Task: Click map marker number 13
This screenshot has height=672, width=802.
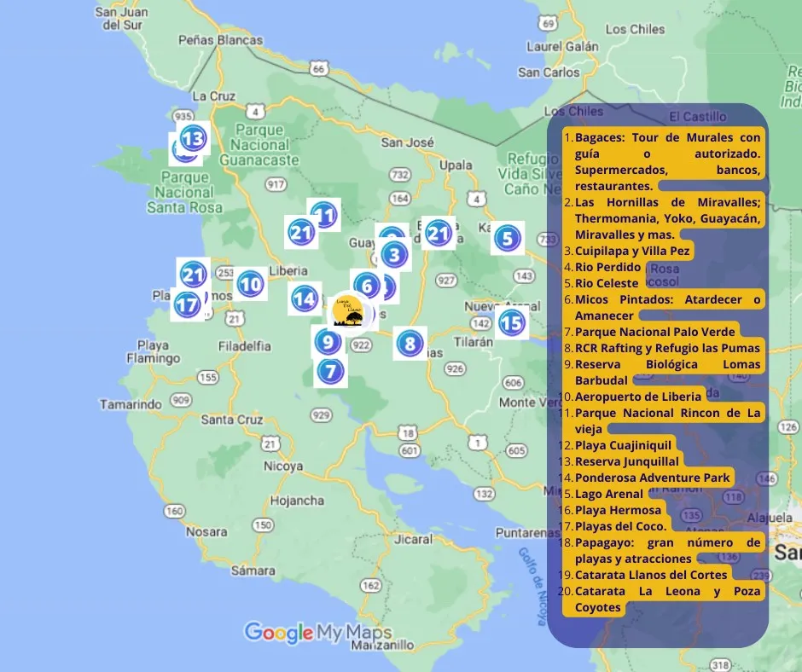Action: 194,138
